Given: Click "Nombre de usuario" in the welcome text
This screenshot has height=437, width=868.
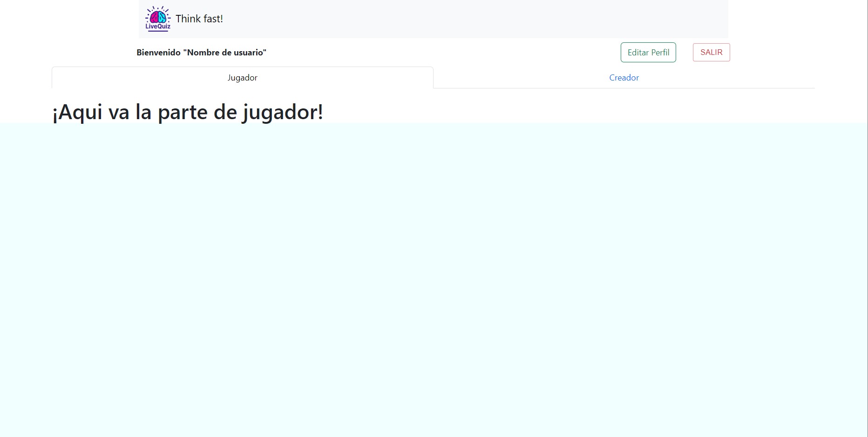Looking at the screenshot, I should (x=226, y=53).
